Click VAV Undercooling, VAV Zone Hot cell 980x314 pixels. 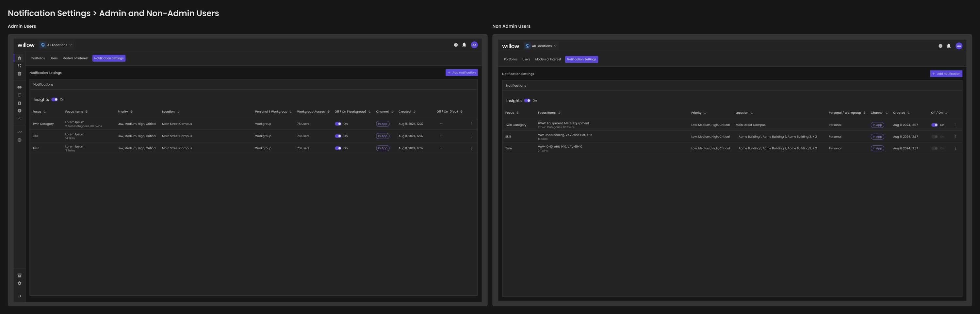click(565, 135)
